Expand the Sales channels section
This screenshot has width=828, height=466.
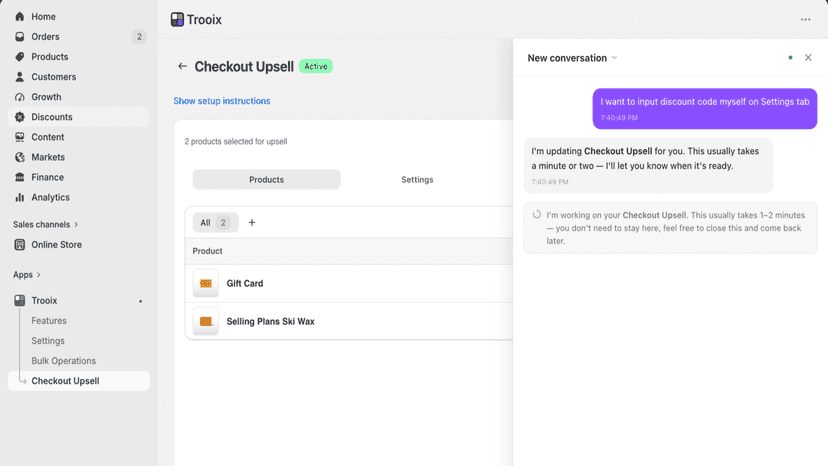pyautogui.click(x=45, y=225)
